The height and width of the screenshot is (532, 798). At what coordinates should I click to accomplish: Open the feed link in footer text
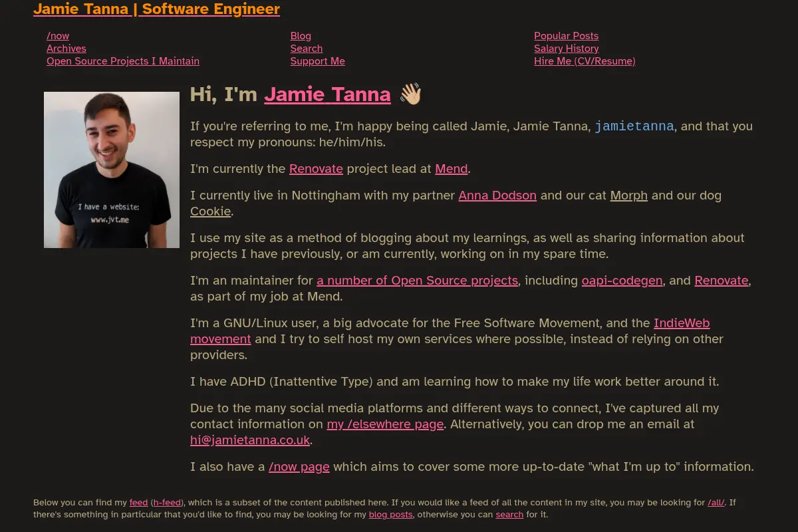point(138,503)
